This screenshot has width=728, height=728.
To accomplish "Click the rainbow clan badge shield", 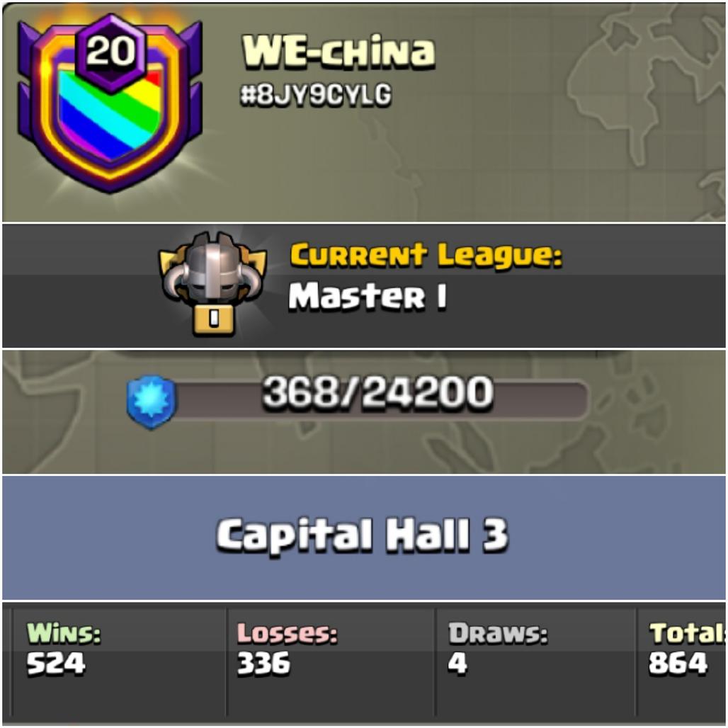I will coord(110,103).
